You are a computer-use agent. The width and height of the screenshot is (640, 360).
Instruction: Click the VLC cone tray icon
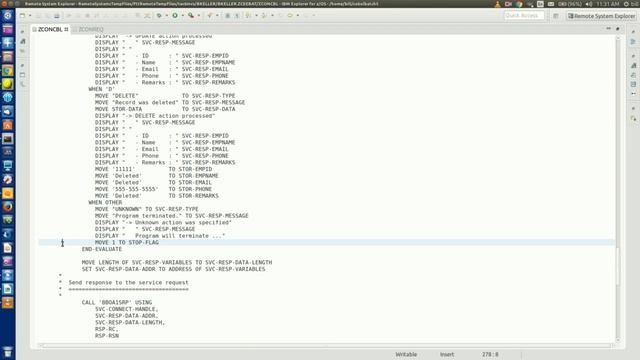tap(497, 4)
